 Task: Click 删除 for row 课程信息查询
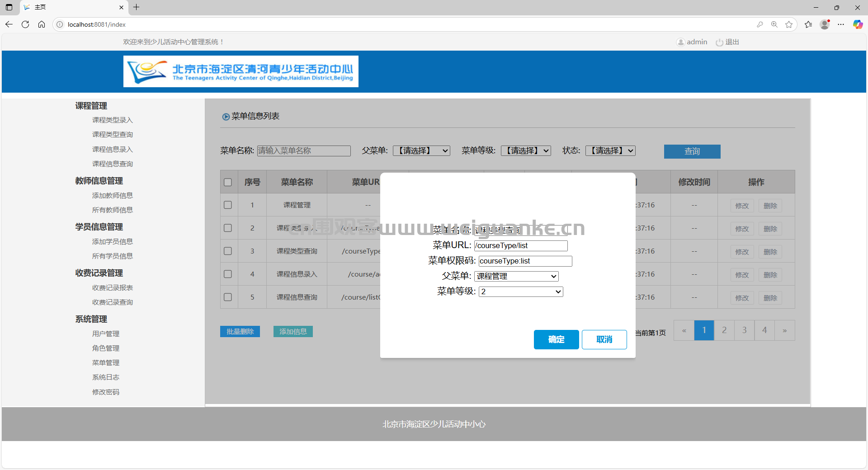pos(770,298)
